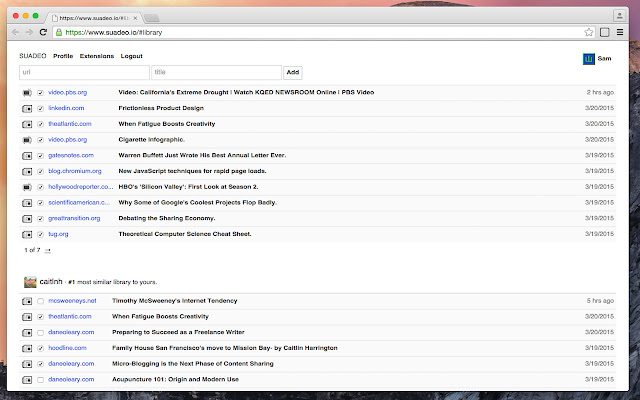The width and height of the screenshot is (640, 400).
Task: Click the video icon beside California's Extreme Drought
Action: [27, 93]
